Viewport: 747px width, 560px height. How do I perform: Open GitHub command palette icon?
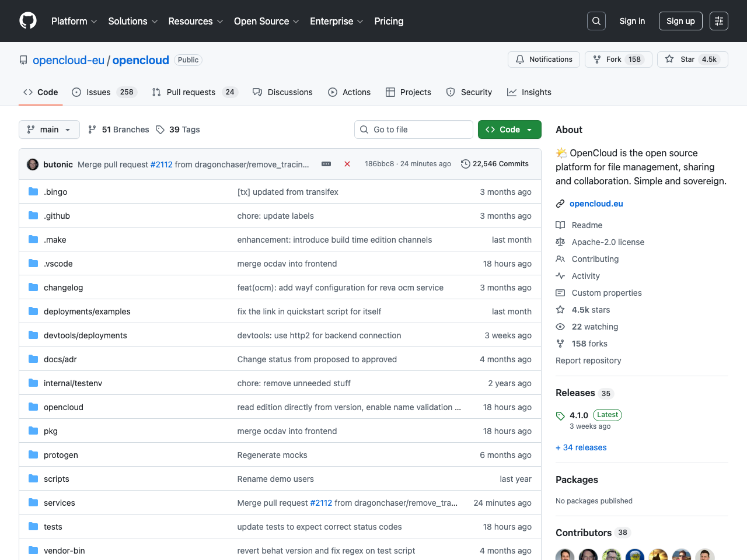pyautogui.click(x=718, y=20)
